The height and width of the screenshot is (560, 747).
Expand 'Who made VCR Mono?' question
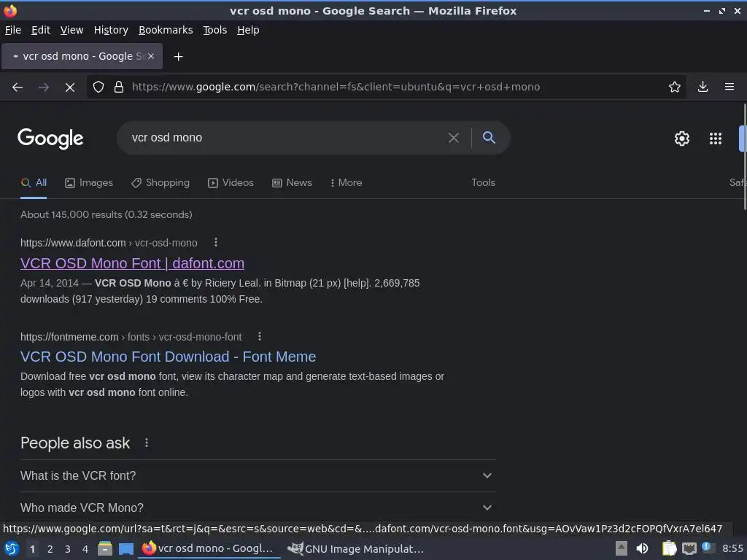point(258,507)
